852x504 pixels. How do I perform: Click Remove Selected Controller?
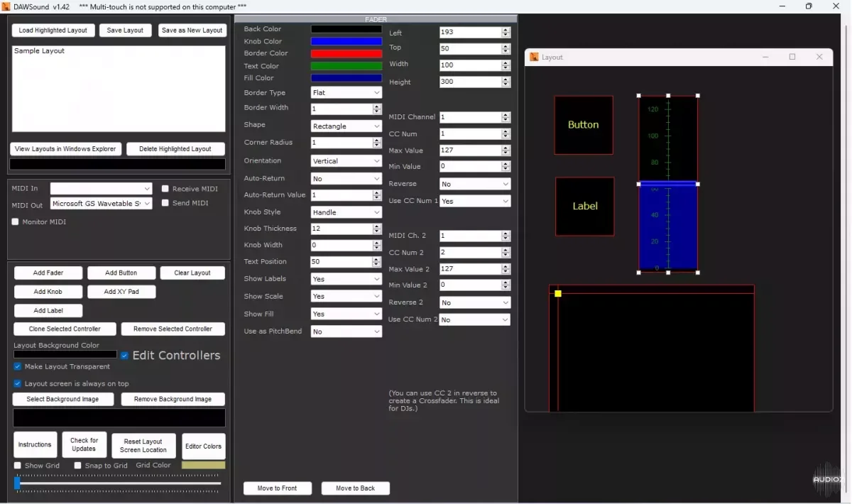click(173, 329)
